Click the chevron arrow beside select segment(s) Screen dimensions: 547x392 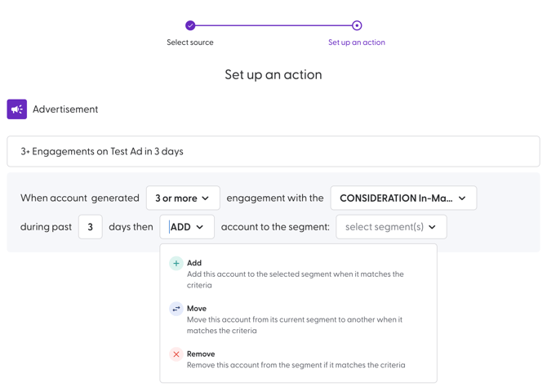[433, 227]
